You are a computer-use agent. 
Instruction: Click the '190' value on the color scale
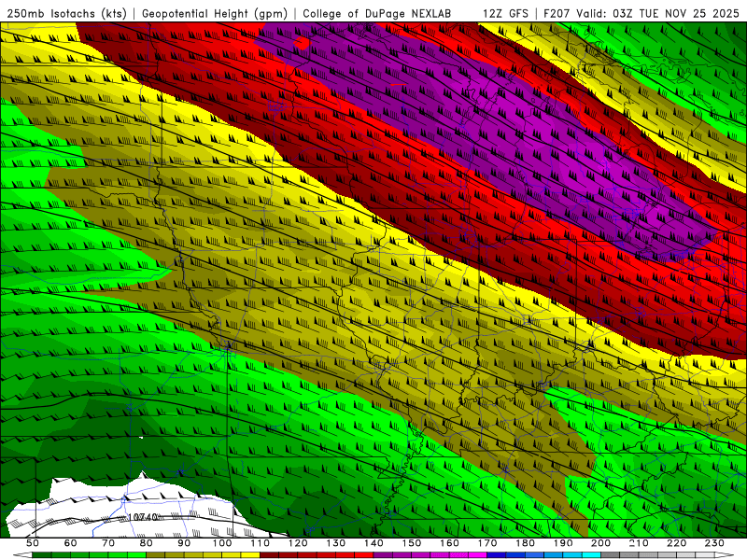click(x=563, y=543)
